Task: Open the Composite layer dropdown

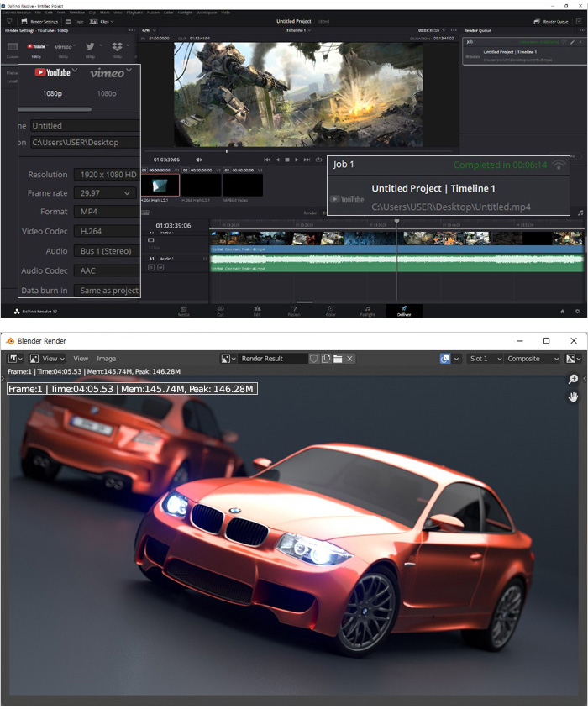Action: coord(533,359)
